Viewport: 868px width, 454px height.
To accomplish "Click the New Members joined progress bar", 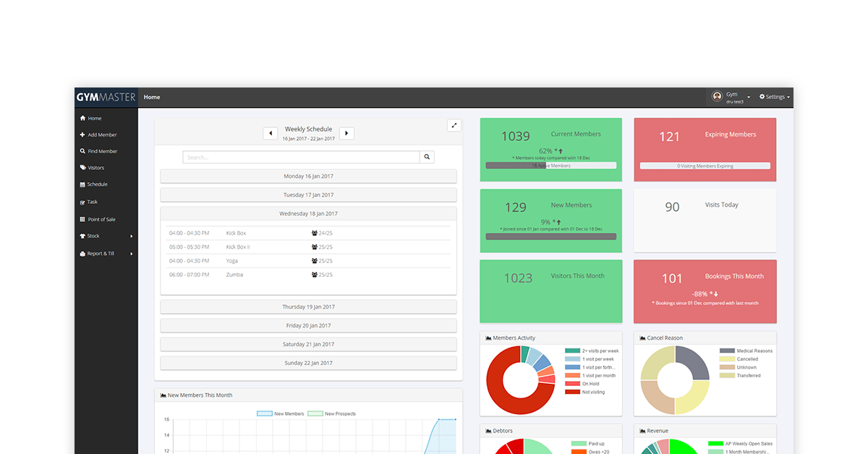I will (x=551, y=236).
